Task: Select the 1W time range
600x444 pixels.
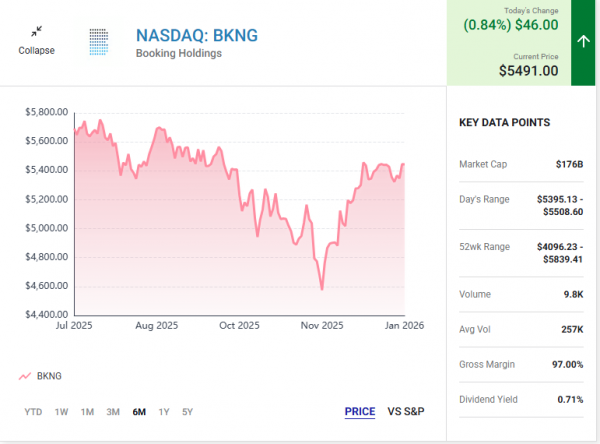Action: pos(61,411)
